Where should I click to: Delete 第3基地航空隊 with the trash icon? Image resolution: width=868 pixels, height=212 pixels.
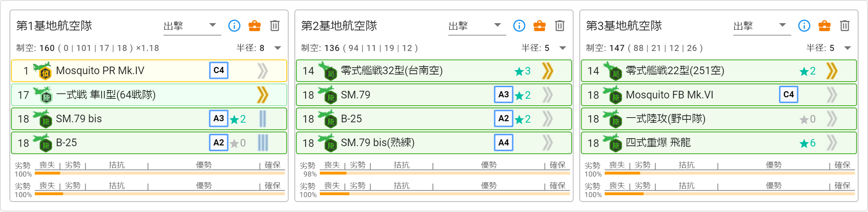pos(844,26)
